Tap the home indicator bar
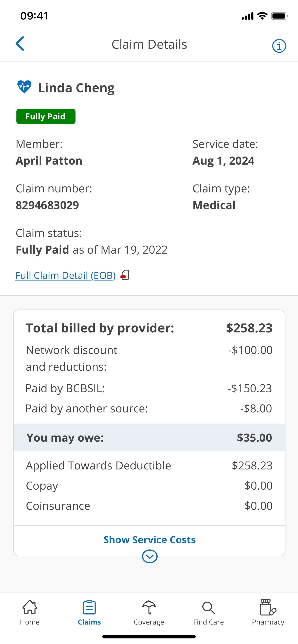 (149, 637)
